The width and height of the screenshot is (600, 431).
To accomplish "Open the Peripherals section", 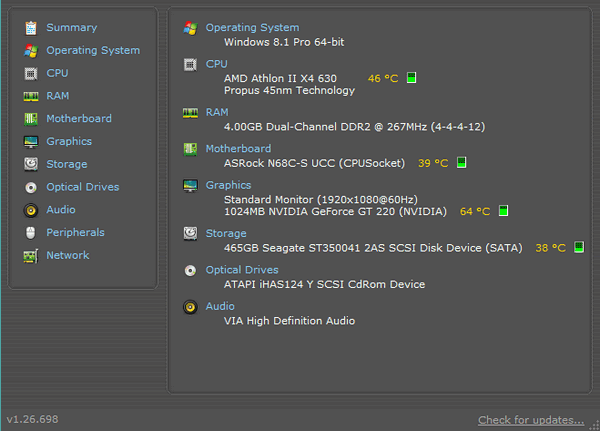I will 75,233.
